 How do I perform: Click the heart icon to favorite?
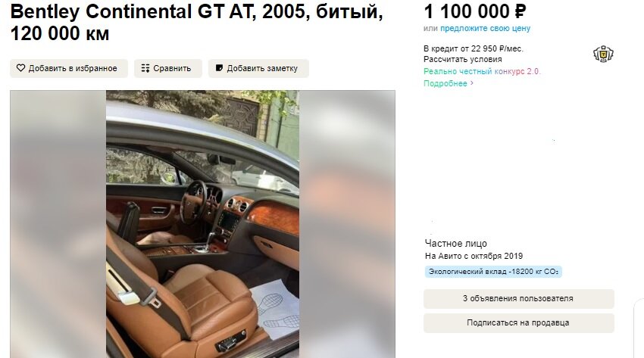20,68
